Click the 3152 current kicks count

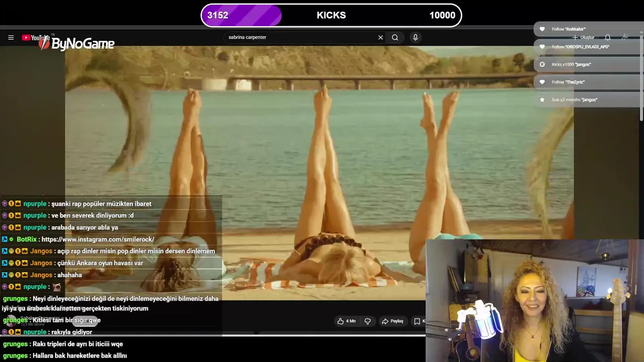(x=218, y=15)
